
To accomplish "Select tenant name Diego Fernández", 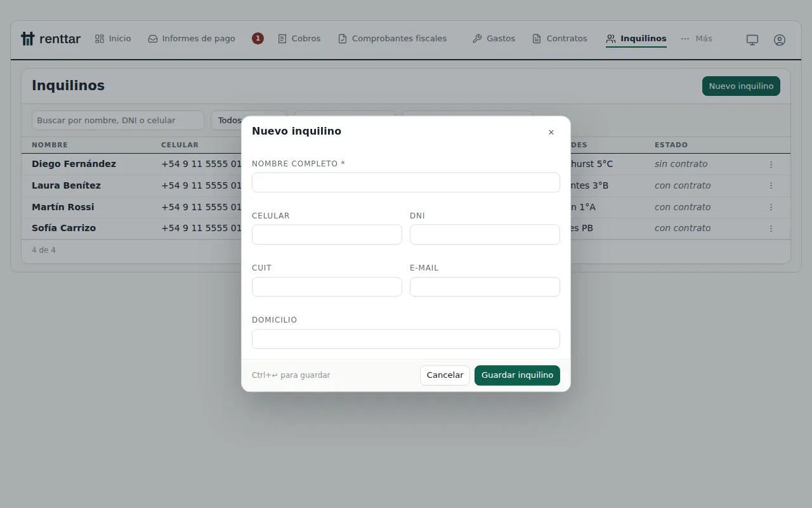I will coord(74,164).
